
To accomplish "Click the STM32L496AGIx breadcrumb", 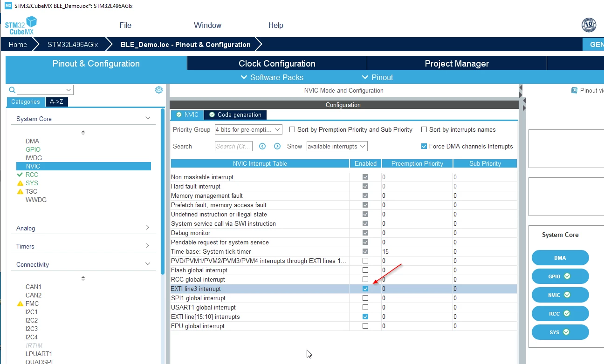I will point(73,45).
